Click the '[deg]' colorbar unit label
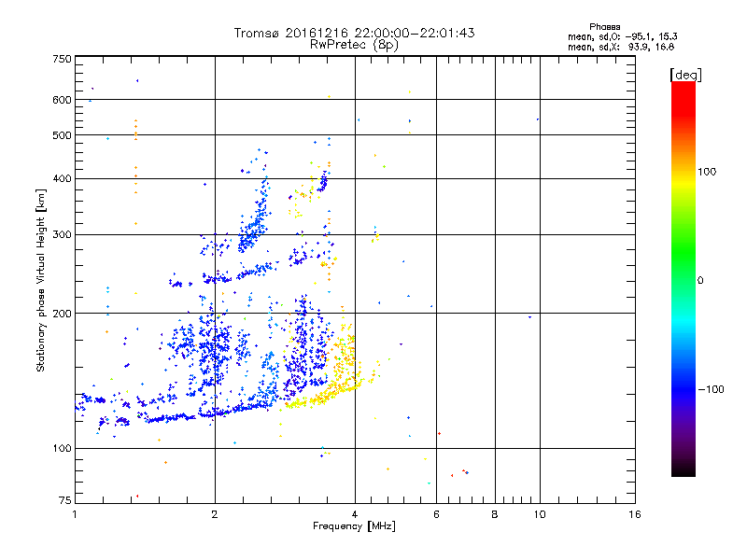Viewport: 747px width, 560px height. pyautogui.click(x=685, y=75)
